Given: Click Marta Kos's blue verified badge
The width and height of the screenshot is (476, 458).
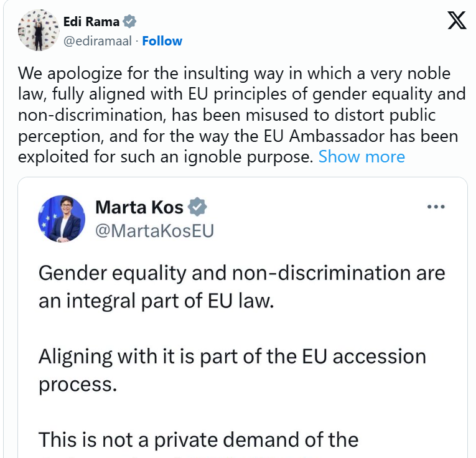Looking at the screenshot, I should pos(198,207).
